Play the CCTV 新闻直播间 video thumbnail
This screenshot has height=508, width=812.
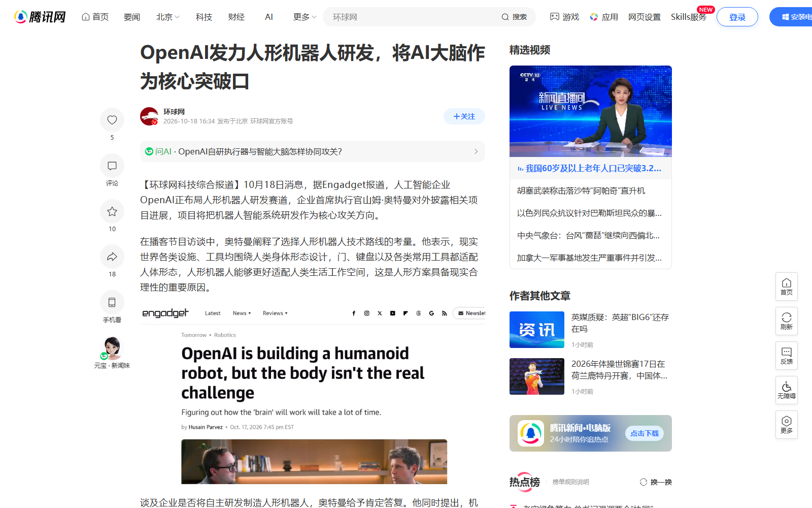point(591,111)
